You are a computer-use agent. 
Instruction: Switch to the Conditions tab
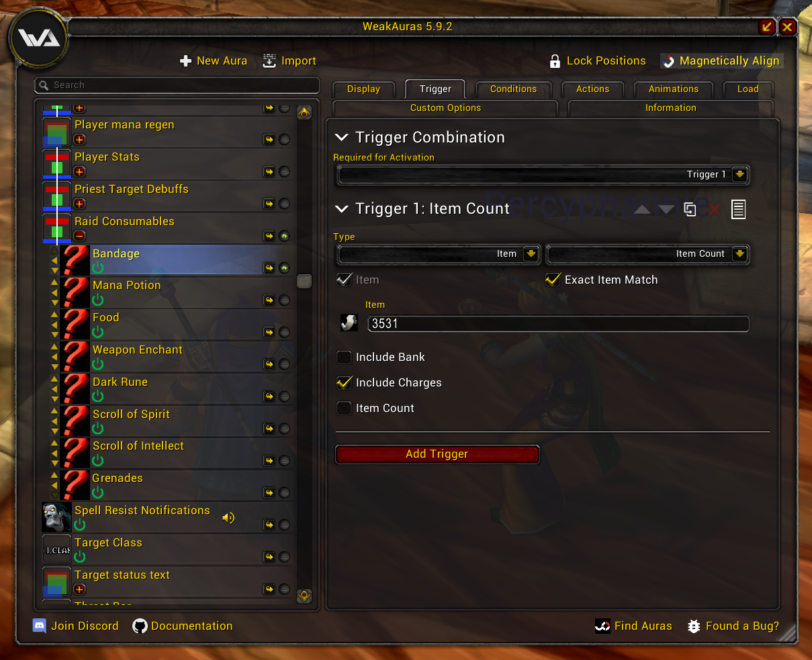pyautogui.click(x=513, y=89)
